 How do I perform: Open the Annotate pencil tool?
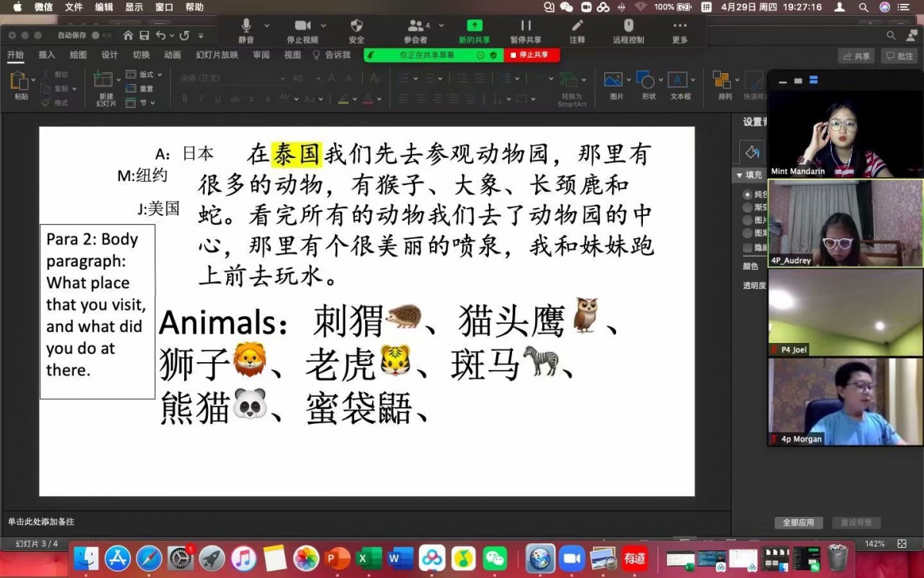click(577, 26)
